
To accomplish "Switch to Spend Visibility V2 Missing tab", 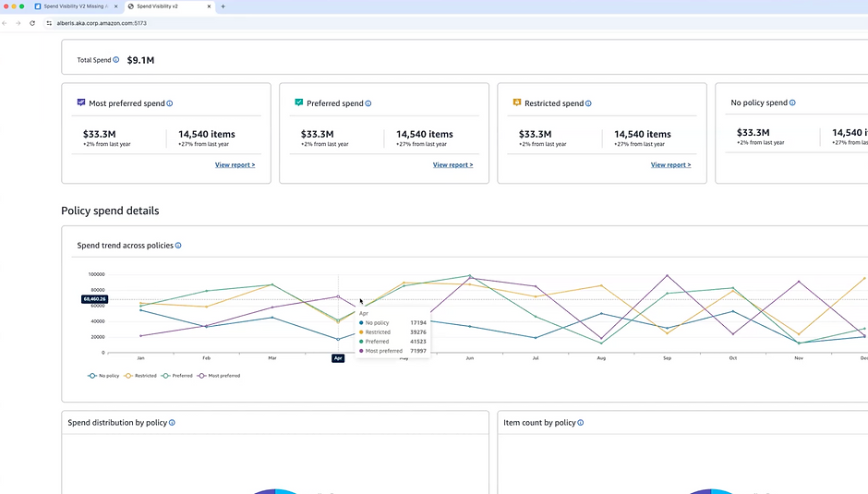I will click(77, 6).
